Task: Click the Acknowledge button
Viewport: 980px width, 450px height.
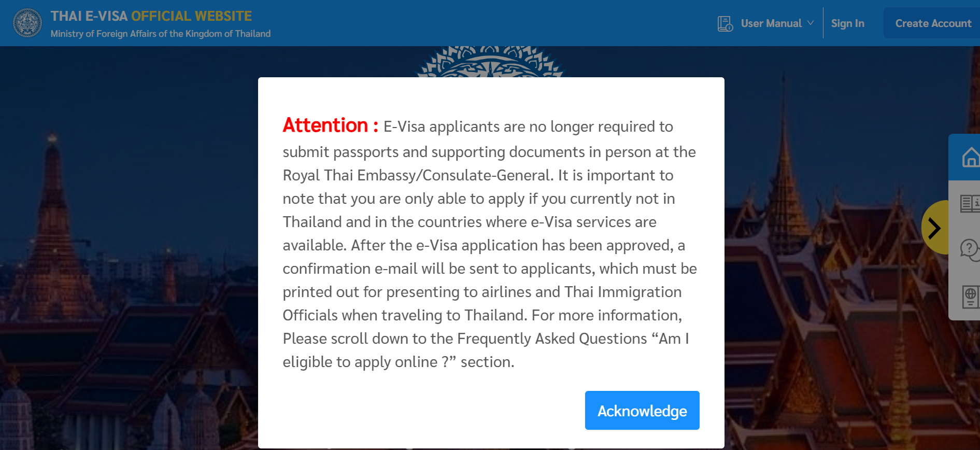Action: pos(642,410)
